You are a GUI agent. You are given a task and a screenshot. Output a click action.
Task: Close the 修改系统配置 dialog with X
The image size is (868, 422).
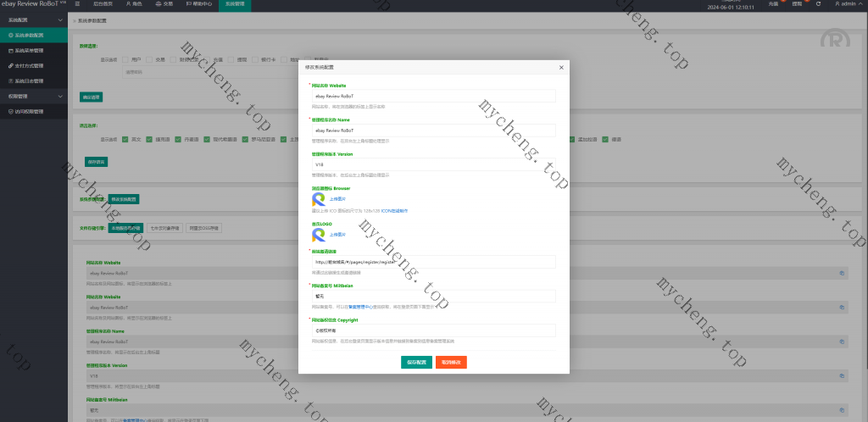(x=561, y=66)
